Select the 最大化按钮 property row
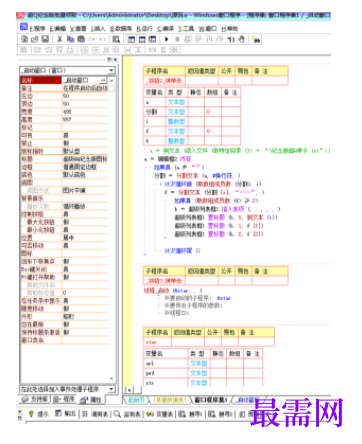The image size is (362, 444). click(x=64, y=222)
